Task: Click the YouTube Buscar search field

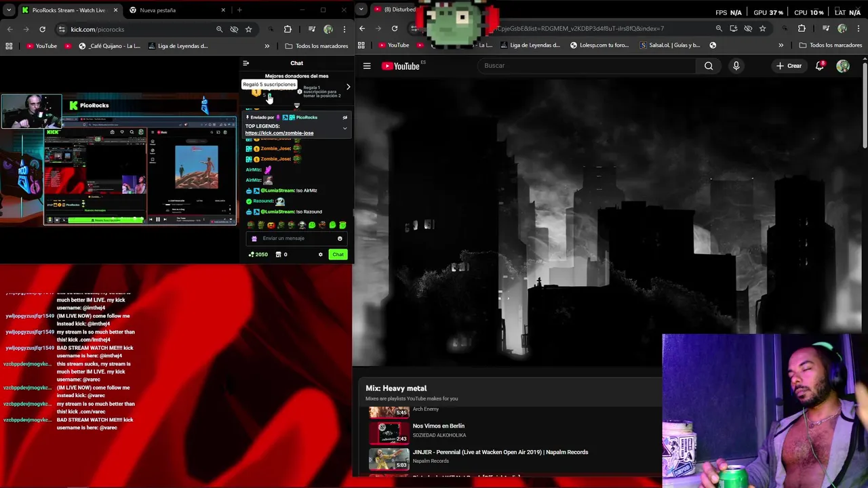Action: 587,66
